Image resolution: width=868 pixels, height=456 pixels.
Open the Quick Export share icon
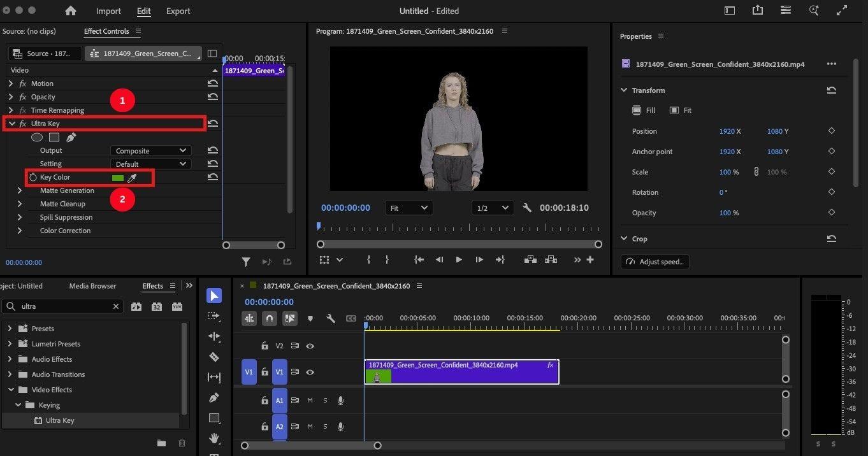pos(757,10)
